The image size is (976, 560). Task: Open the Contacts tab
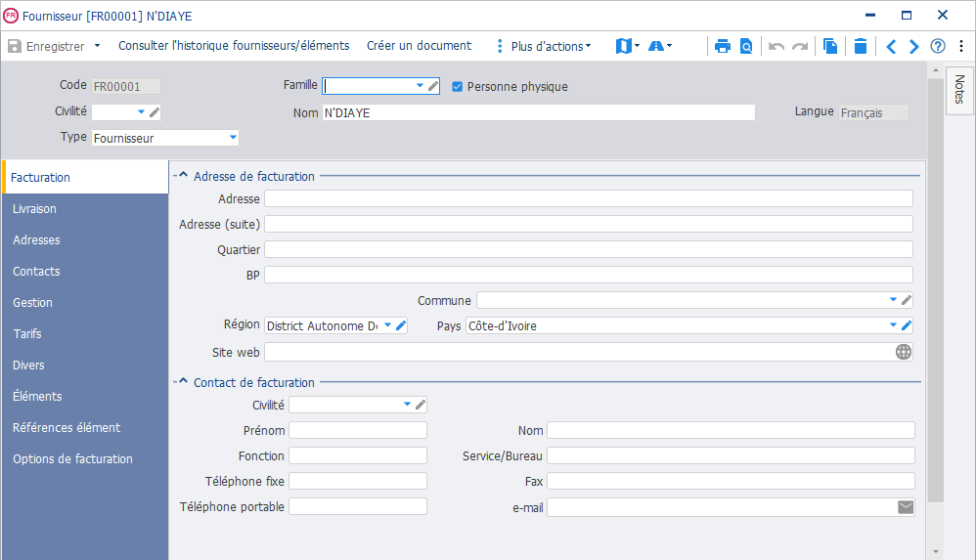pyautogui.click(x=85, y=272)
